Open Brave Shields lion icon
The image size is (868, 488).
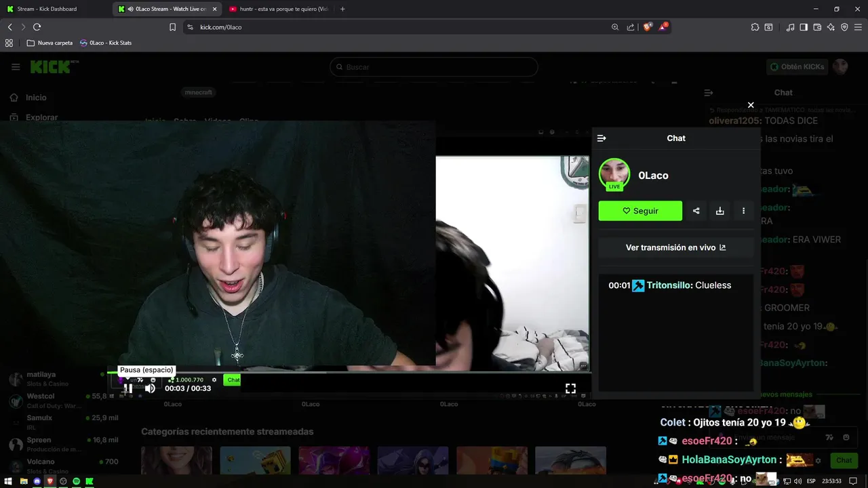click(x=648, y=27)
